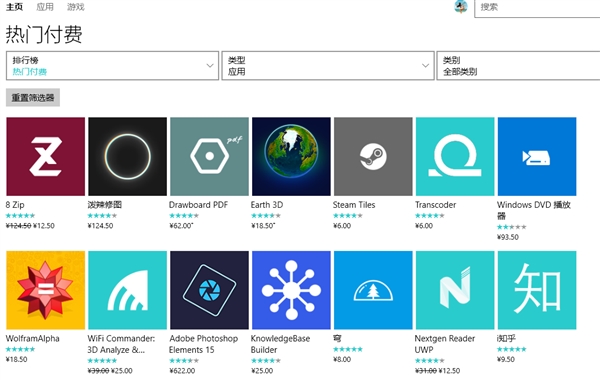Expand the 排行榜 ranking dropdown

click(x=112, y=66)
